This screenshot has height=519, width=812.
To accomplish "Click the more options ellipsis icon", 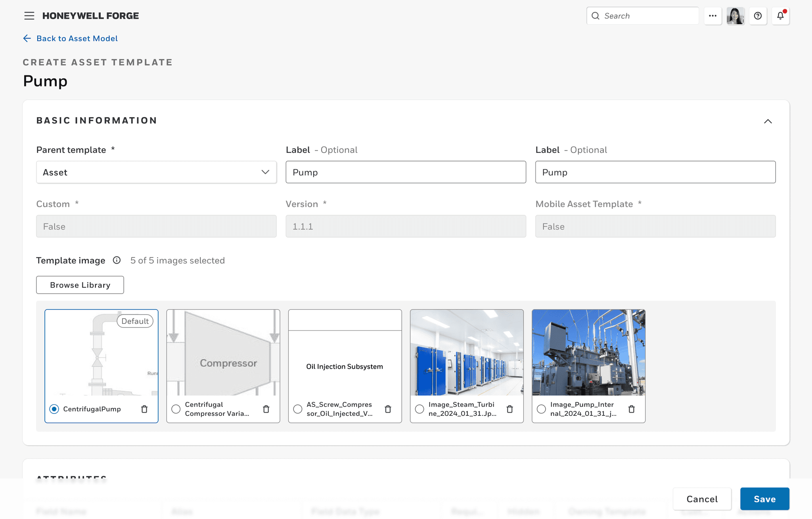I will coord(711,16).
